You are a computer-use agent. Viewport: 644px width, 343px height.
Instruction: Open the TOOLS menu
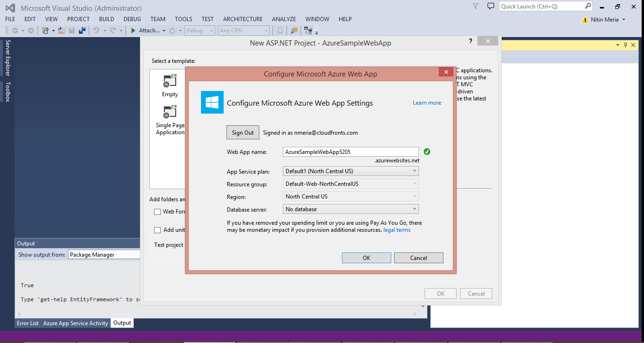point(184,19)
